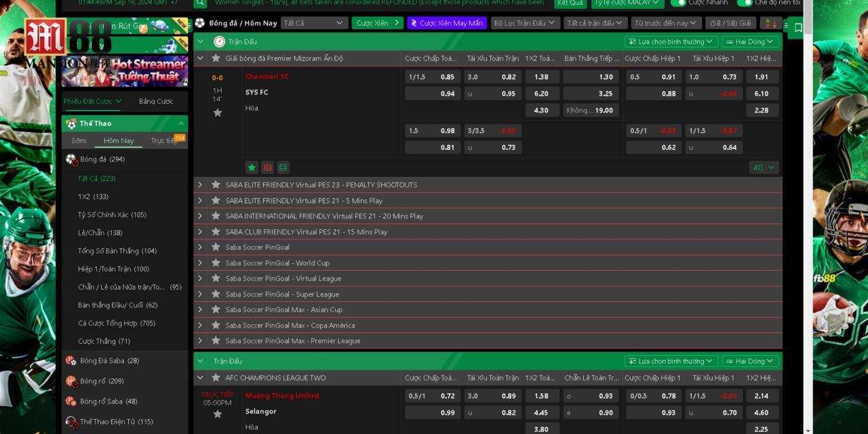868x434 pixels.
Task: Open 1X2 (133) sidebar item
Action: click(93, 197)
